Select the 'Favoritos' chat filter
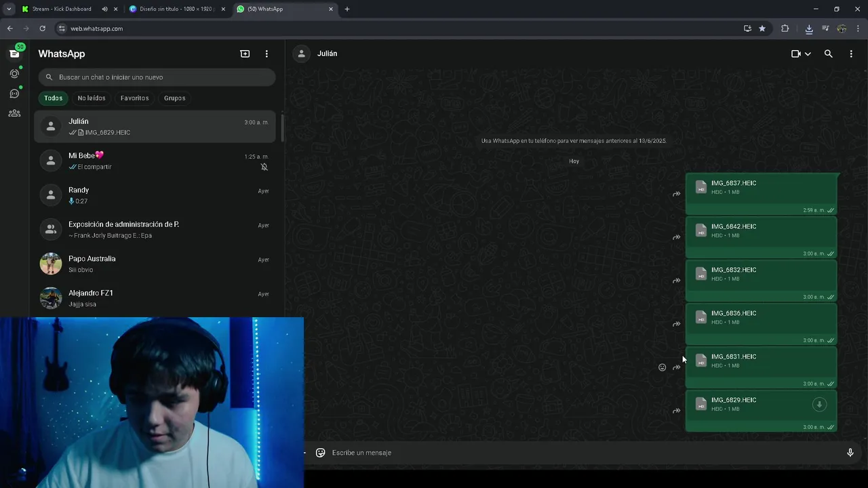Image resolution: width=868 pixels, height=488 pixels. [134, 98]
